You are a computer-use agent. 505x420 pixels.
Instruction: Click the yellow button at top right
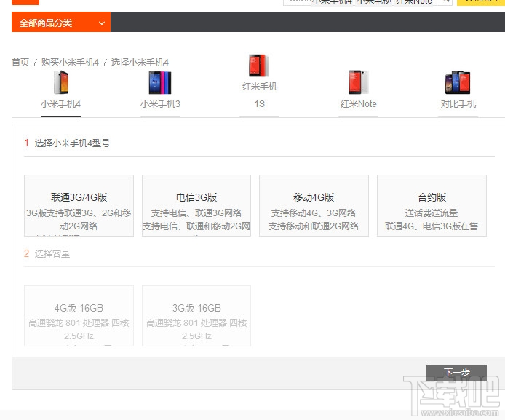[x=480, y=2]
